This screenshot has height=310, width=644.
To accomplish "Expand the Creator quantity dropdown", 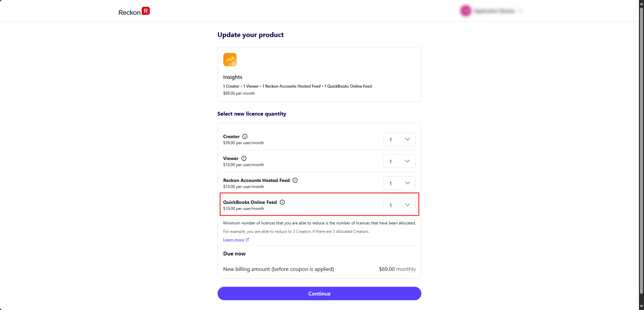I will pyautogui.click(x=399, y=139).
